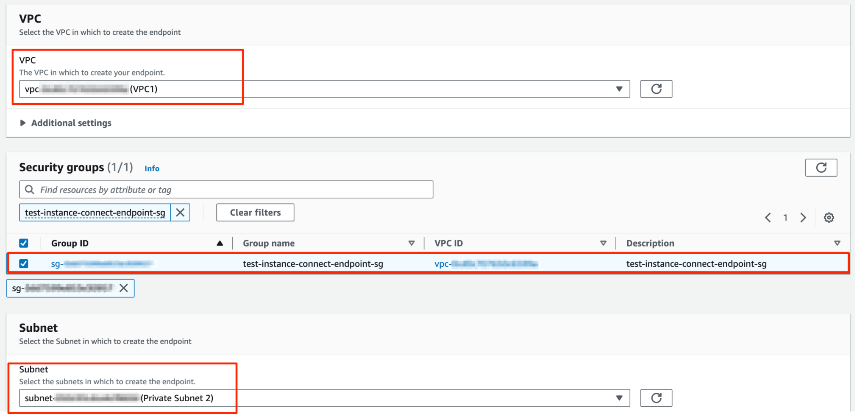Go to previous page of security groups

tap(768, 217)
